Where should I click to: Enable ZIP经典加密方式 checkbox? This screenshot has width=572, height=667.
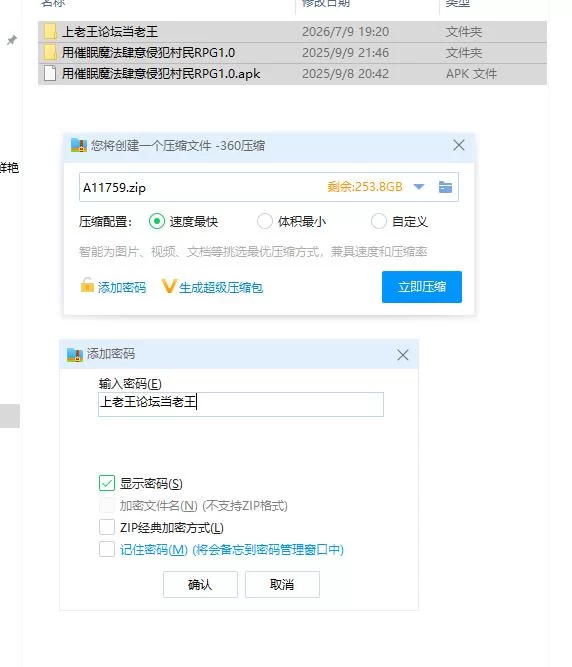coord(107,527)
